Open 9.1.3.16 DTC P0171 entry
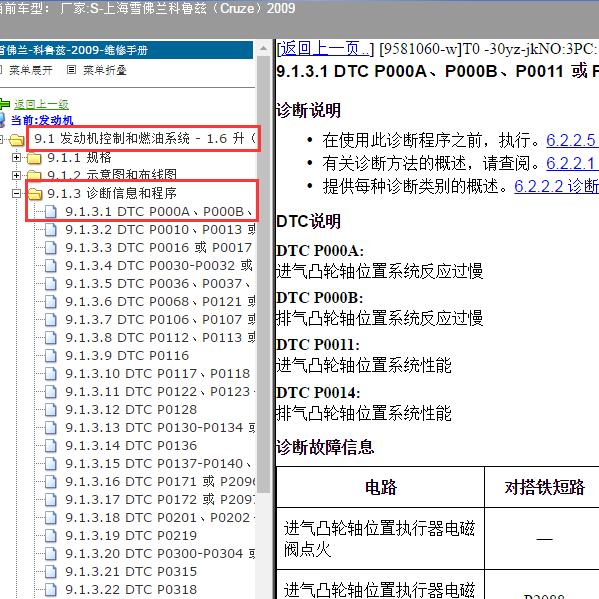Image resolution: width=599 pixels, height=599 pixels. tap(160, 482)
